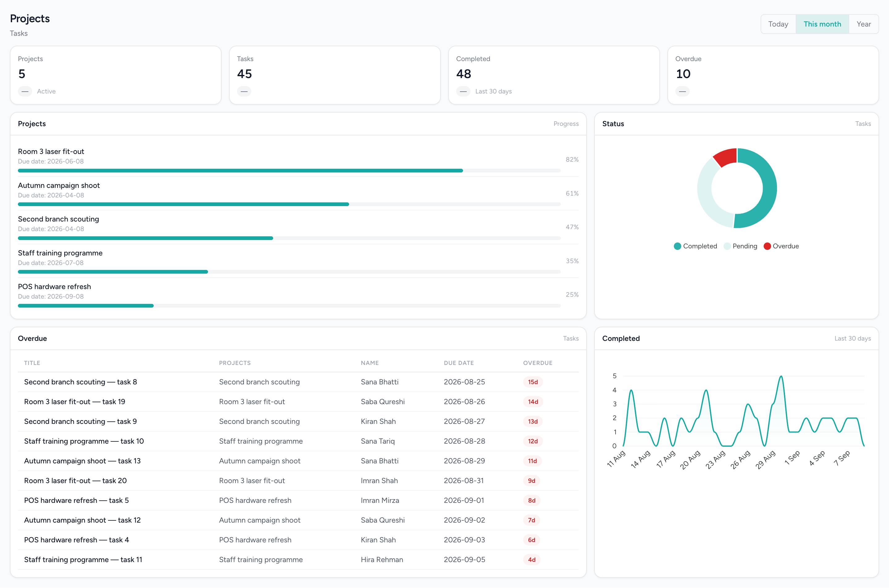This screenshot has width=889, height=588.
Task: Click due date 2026-08-31
Action: [x=464, y=481]
